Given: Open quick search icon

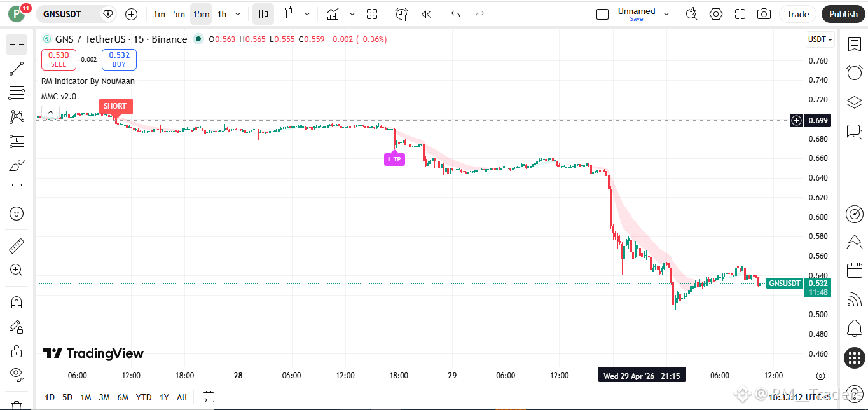Looking at the screenshot, I should [692, 14].
